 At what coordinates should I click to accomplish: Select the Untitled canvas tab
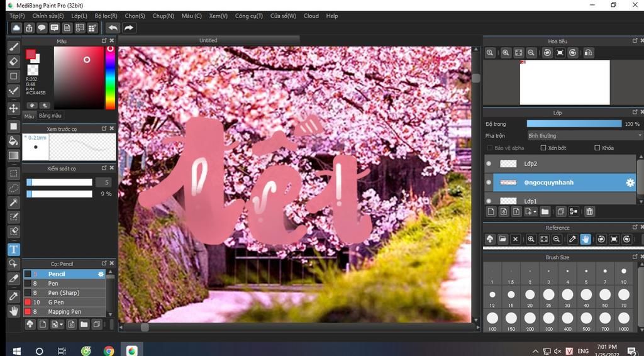pyautogui.click(x=209, y=40)
